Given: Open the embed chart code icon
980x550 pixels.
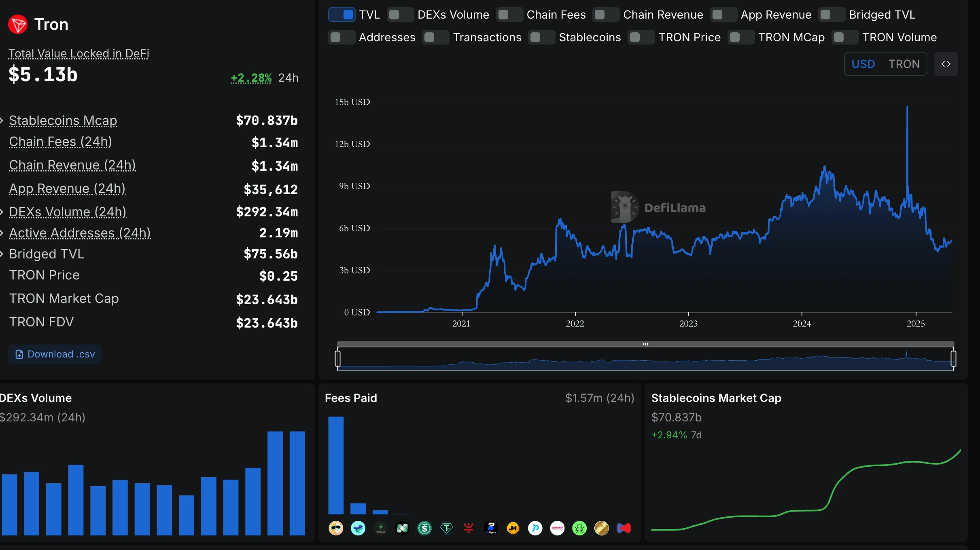Looking at the screenshot, I should point(946,64).
